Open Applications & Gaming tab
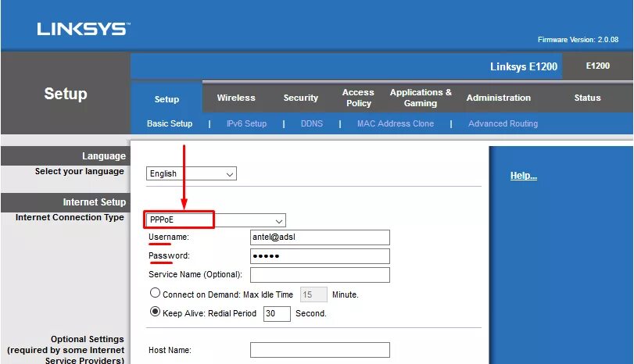The image size is (634, 364). click(421, 98)
